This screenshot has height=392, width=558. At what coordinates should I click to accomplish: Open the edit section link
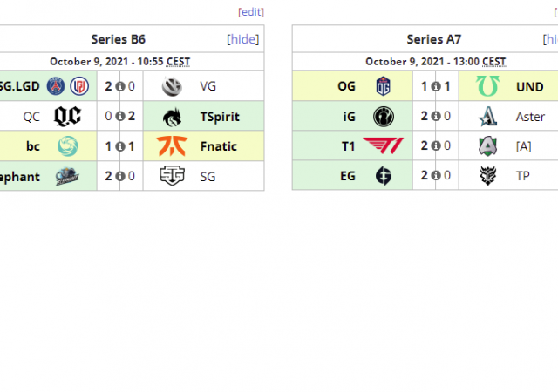[x=250, y=12]
